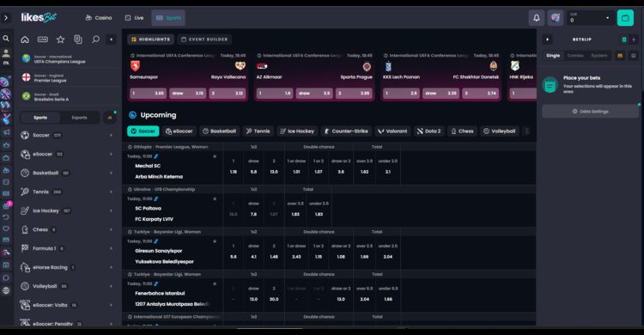
Task: Open UEFA Champions League shortcut
Action: tap(68, 59)
